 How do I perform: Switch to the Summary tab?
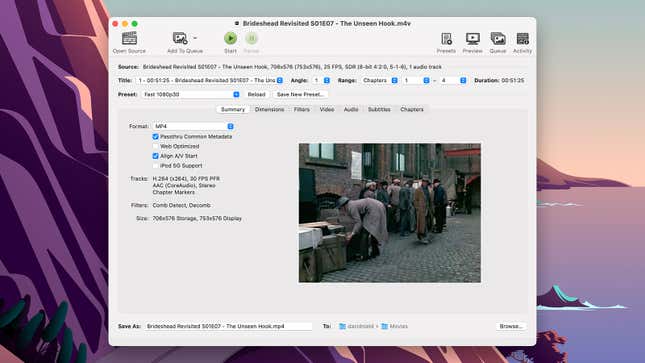233,109
